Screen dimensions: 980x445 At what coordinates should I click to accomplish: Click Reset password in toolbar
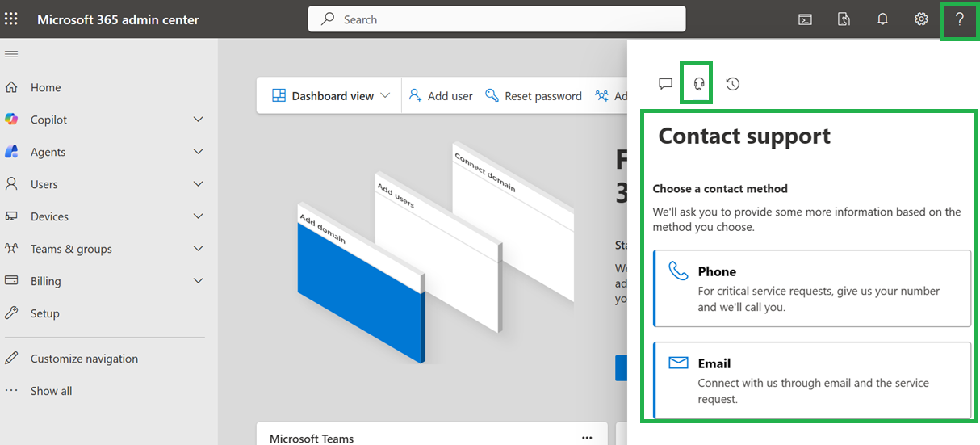coord(534,96)
